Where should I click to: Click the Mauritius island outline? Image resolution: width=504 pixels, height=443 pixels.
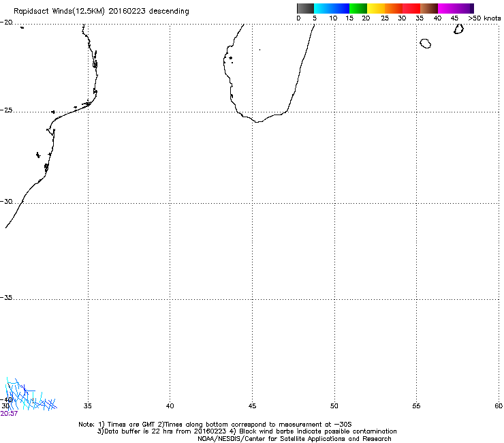pos(458,29)
